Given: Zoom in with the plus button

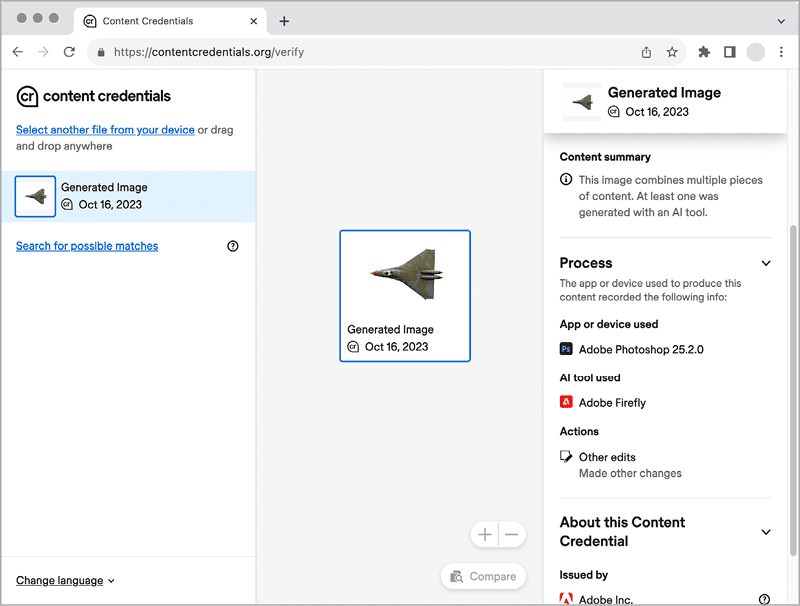Looking at the screenshot, I should (485, 535).
